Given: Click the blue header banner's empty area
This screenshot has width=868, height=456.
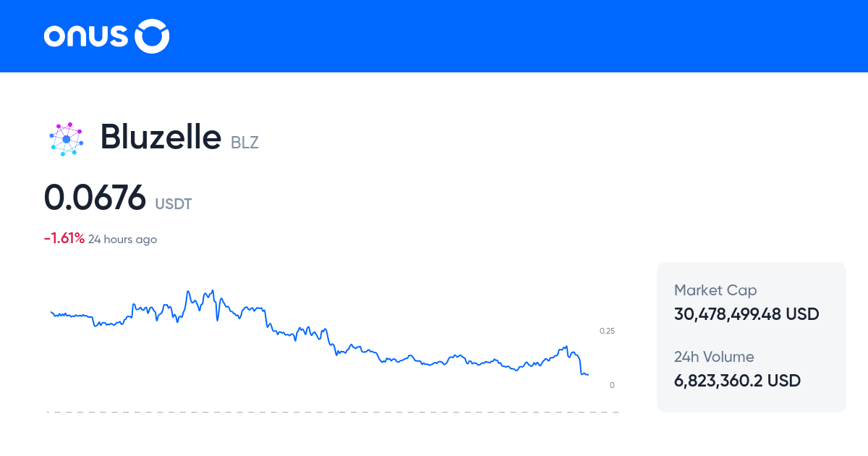Looking at the screenshot, I should [506, 36].
